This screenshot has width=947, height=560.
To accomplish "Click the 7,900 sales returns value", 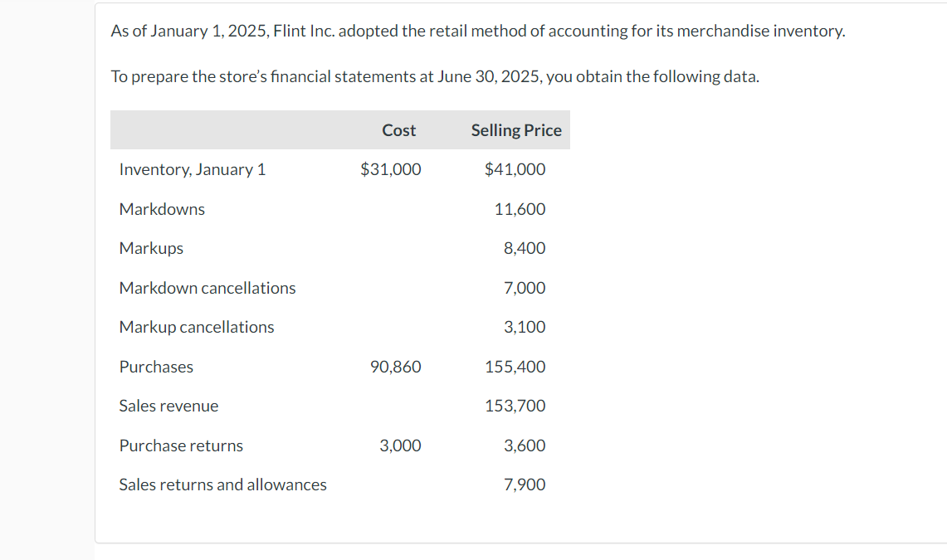I will tap(525, 485).
